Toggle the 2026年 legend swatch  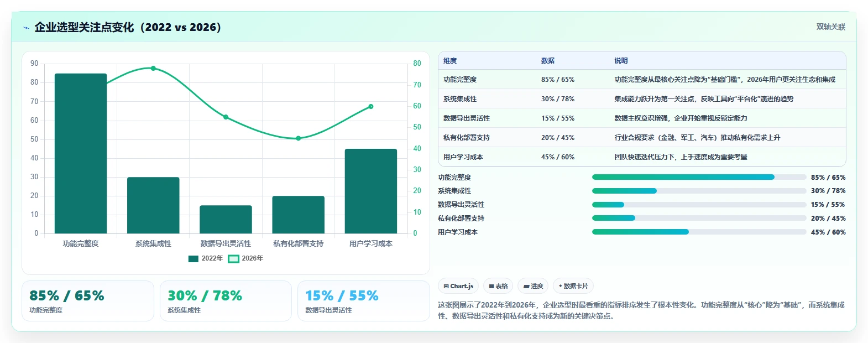234,259
